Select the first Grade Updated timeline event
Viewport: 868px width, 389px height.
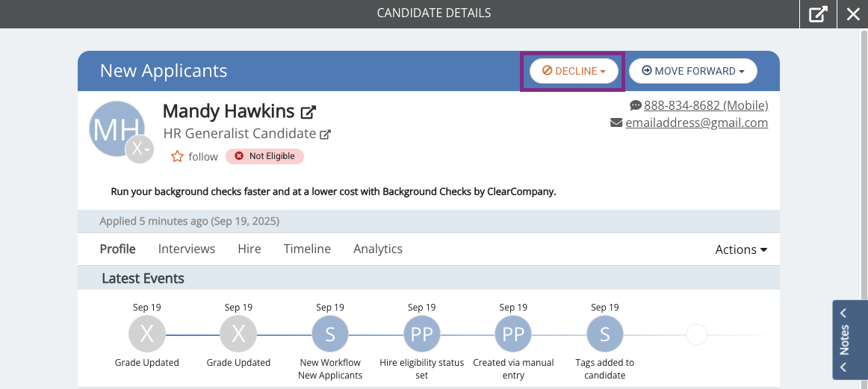146,334
